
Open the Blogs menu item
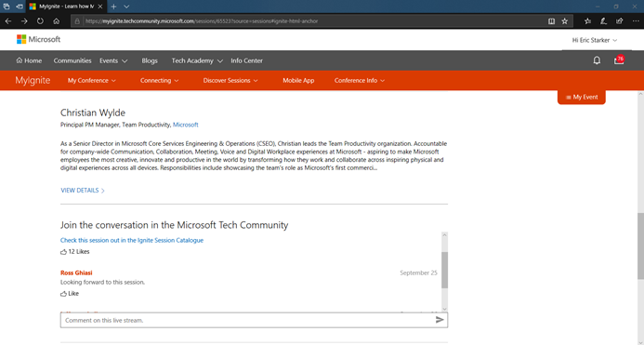(x=150, y=60)
